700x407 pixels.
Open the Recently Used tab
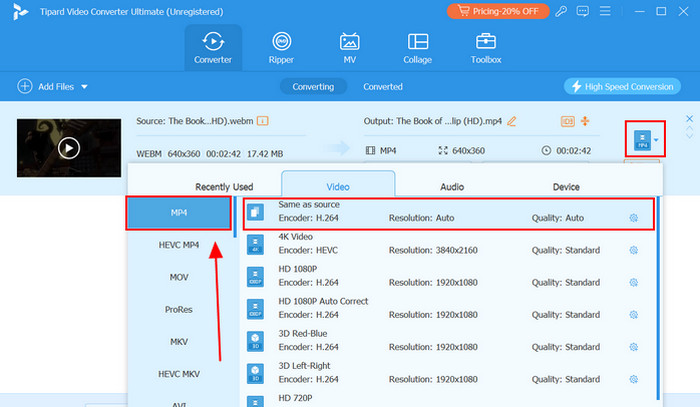click(x=224, y=187)
